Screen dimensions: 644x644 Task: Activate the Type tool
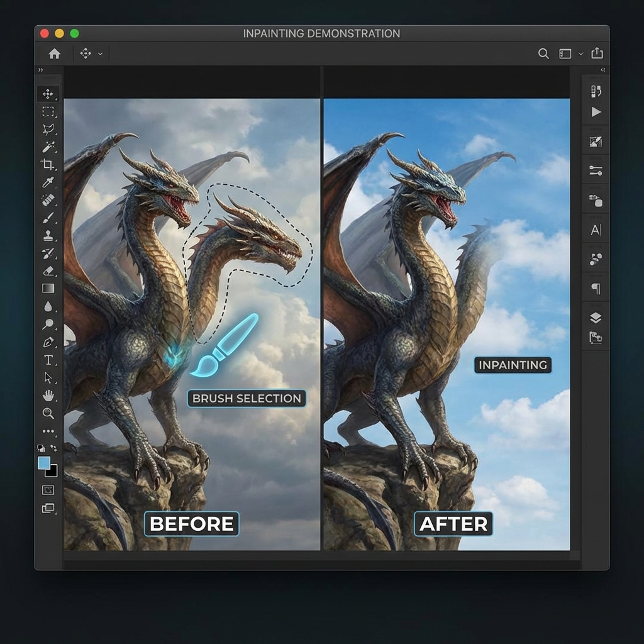click(48, 360)
